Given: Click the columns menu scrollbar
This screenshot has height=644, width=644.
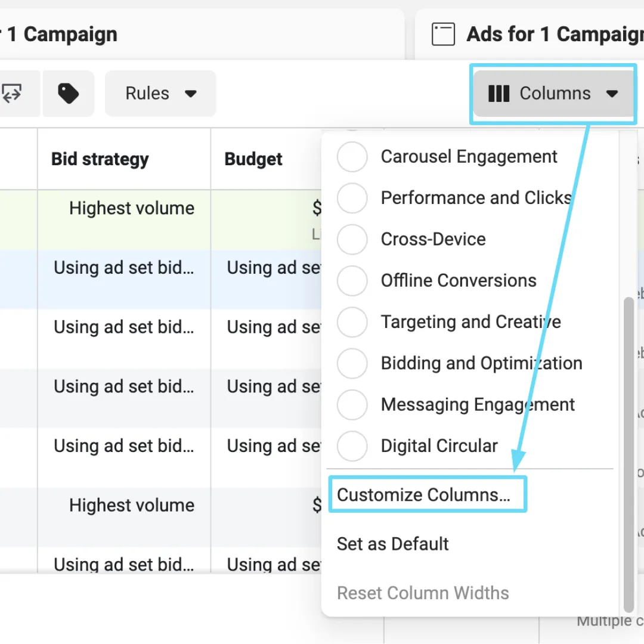Looking at the screenshot, I should (628, 453).
